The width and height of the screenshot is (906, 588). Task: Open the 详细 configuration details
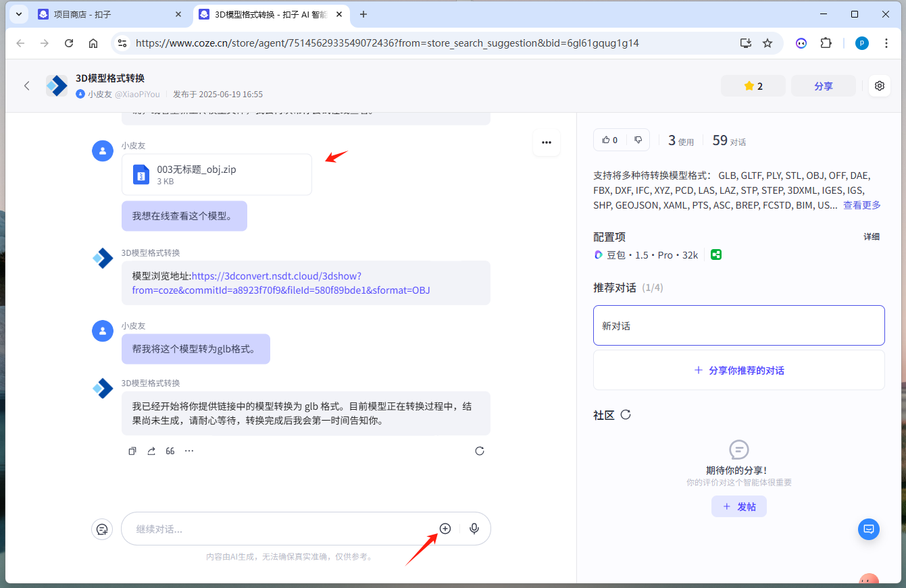[872, 237]
